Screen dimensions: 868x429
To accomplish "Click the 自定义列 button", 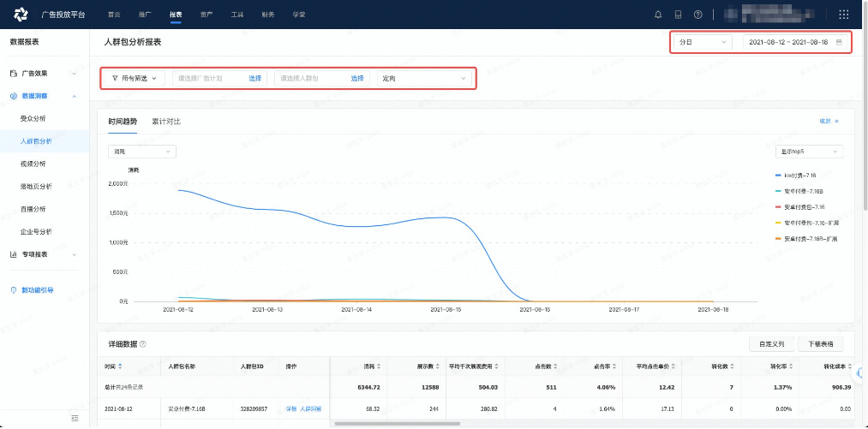I will click(771, 344).
